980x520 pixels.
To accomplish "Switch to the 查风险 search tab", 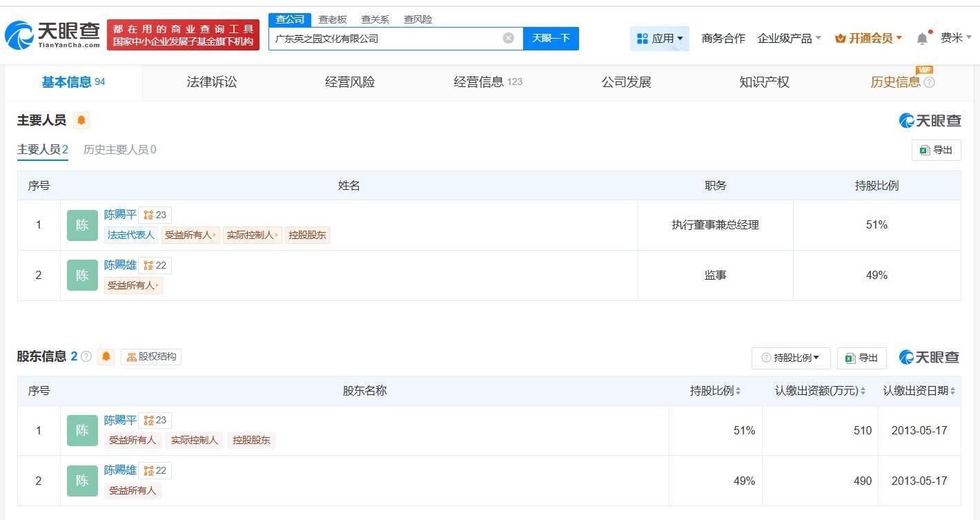I will 418,19.
